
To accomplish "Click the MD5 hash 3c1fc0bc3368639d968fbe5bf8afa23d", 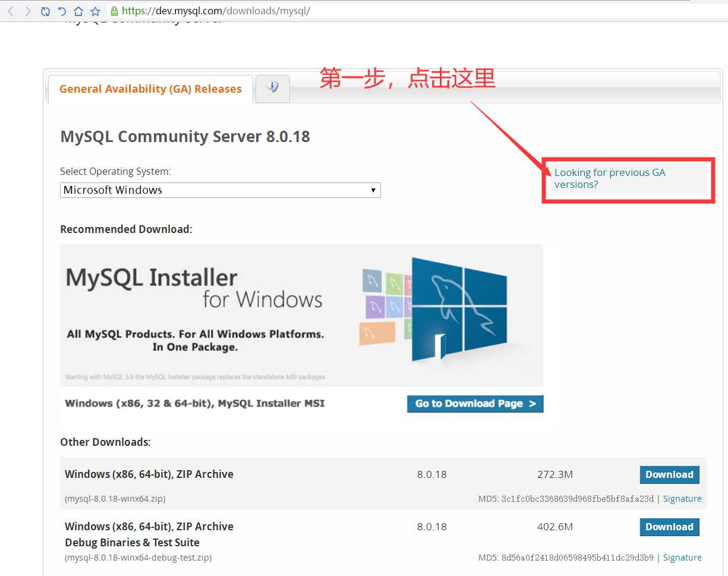I will coord(577,499).
